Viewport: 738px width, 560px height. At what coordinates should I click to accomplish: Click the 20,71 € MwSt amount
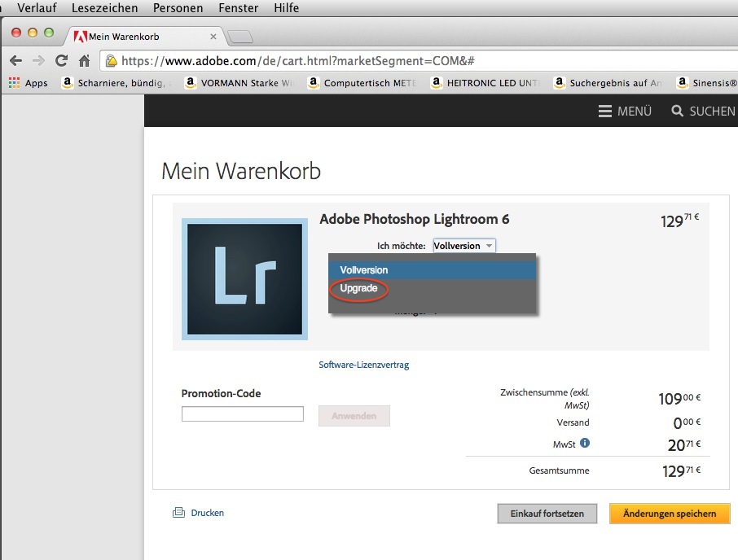coord(684,444)
